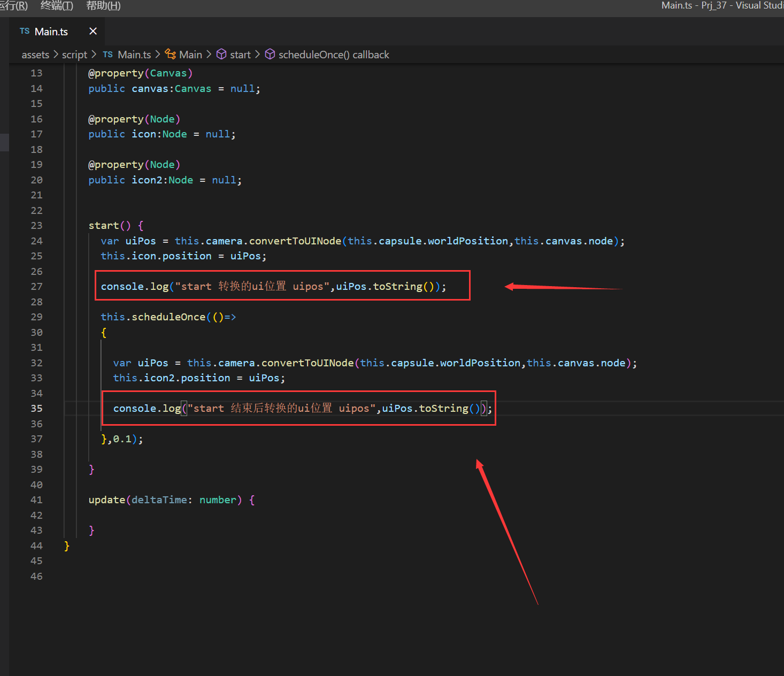Click line number 35 in the gutter
The width and height of the screenshot is (784, 676).
[36, 409]
